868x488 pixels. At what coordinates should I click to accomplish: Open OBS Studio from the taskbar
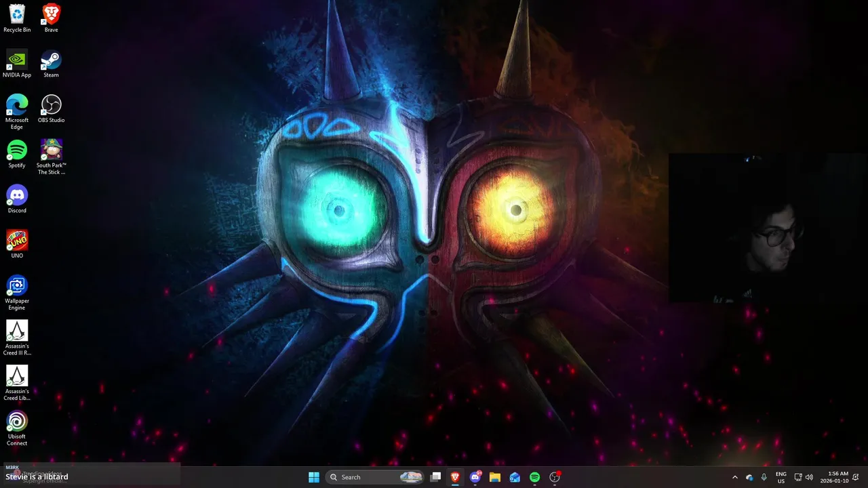click(x=555, y=477)
